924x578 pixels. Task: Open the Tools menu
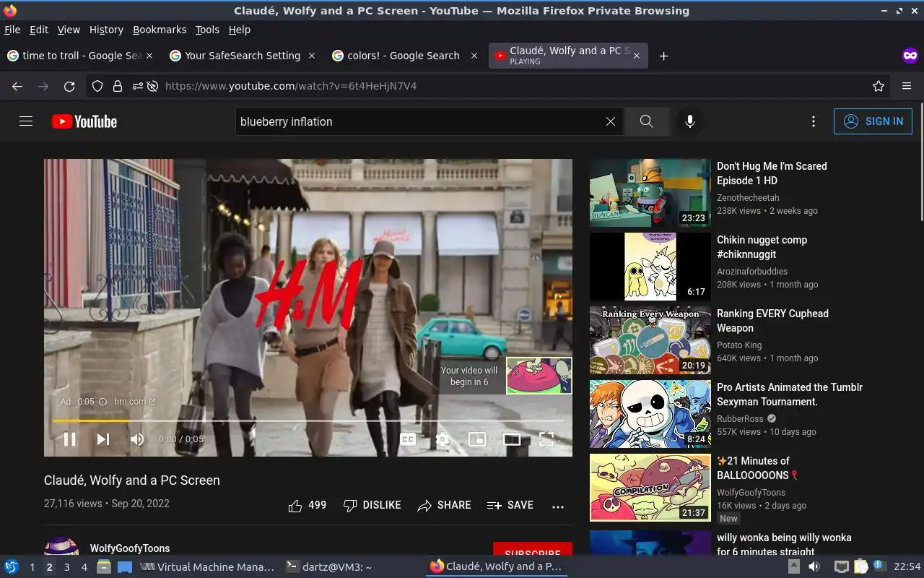(x=207, y=30)
